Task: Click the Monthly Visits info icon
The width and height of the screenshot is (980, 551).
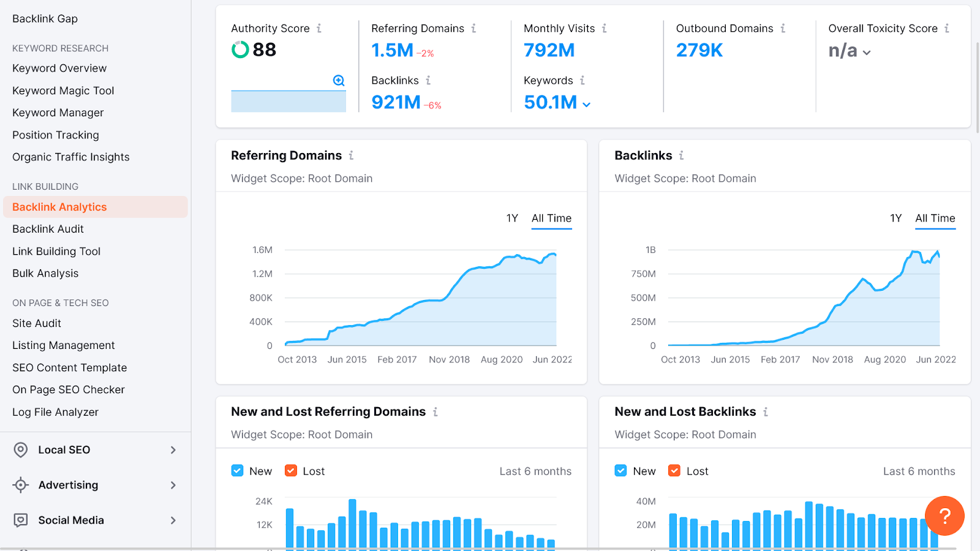Action: (x=604, y=28)
